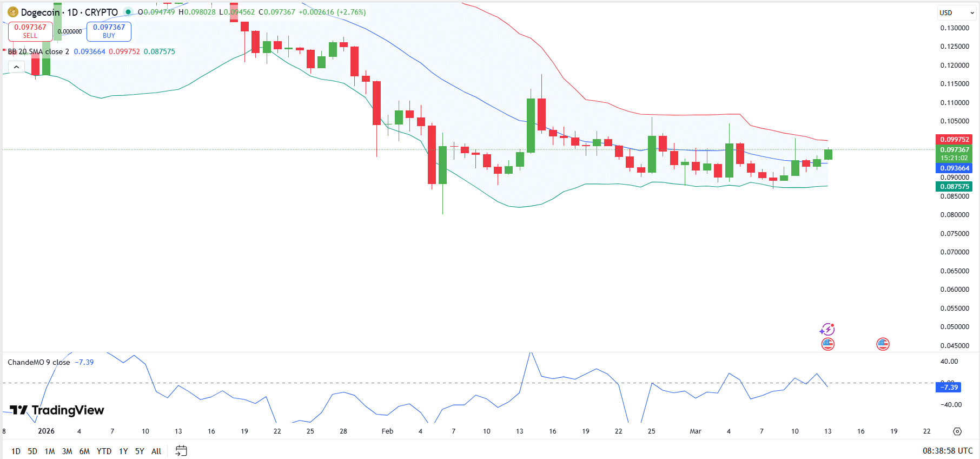
Task: Click the red 0.099752 upper band price label
Action: [955, 140]
